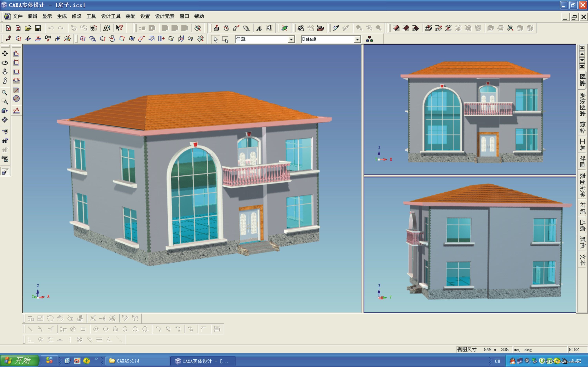Save the design with the floppy disk icon
Image resolution: width=588 pixels, height=367 pixels.
click(38, 28)
